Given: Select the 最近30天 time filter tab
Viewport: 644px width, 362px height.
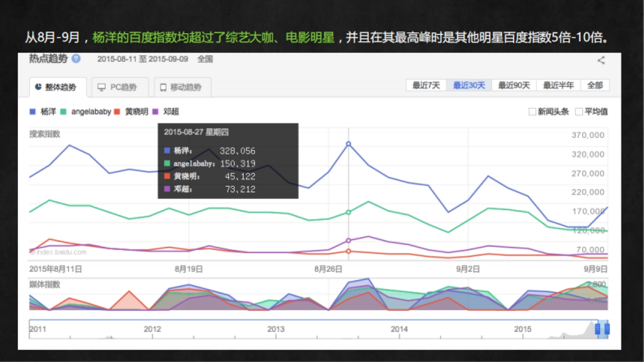Looking at the screenshot, I should [467, 85].
